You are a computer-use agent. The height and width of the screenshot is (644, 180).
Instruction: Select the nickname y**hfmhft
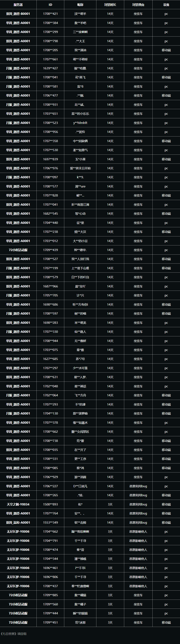(80, 123)
